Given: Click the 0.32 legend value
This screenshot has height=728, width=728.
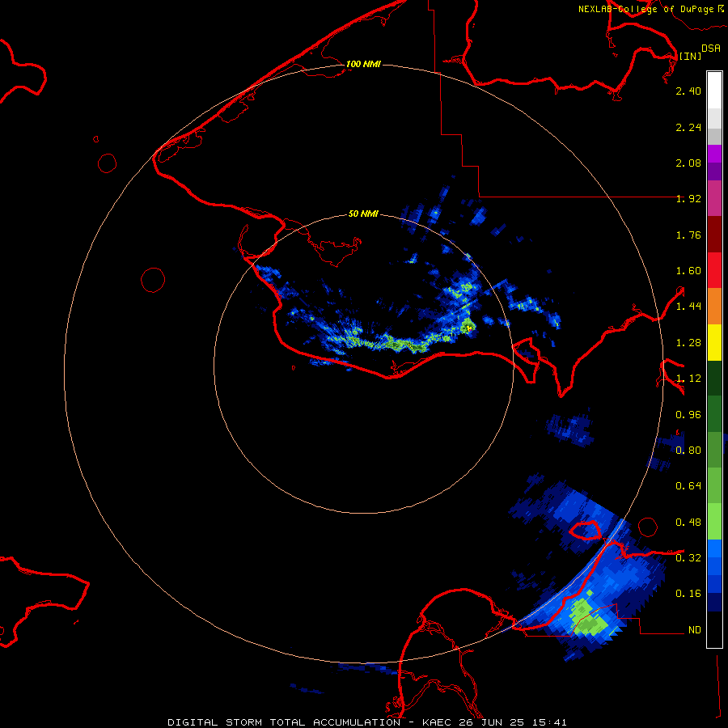Looking at the screenshot, I should [688, 557].
